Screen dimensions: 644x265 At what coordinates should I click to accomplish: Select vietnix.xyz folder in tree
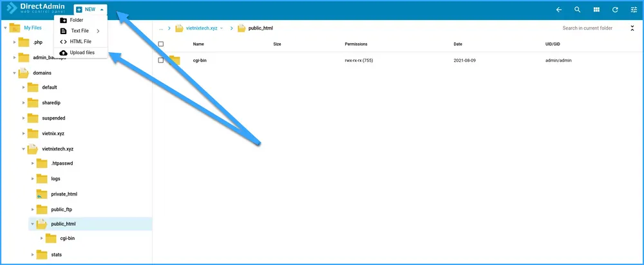53,133
